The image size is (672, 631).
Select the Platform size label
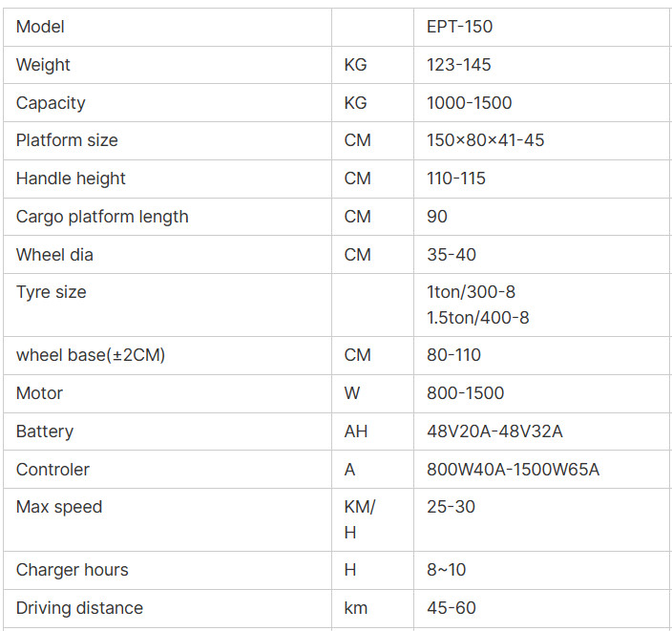point(67,140)
